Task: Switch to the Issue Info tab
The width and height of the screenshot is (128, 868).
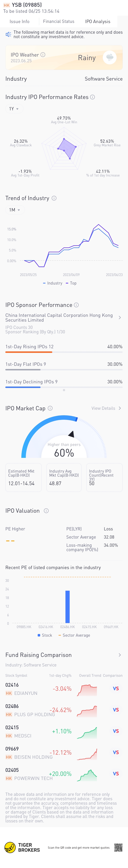Action: [20, 22]
